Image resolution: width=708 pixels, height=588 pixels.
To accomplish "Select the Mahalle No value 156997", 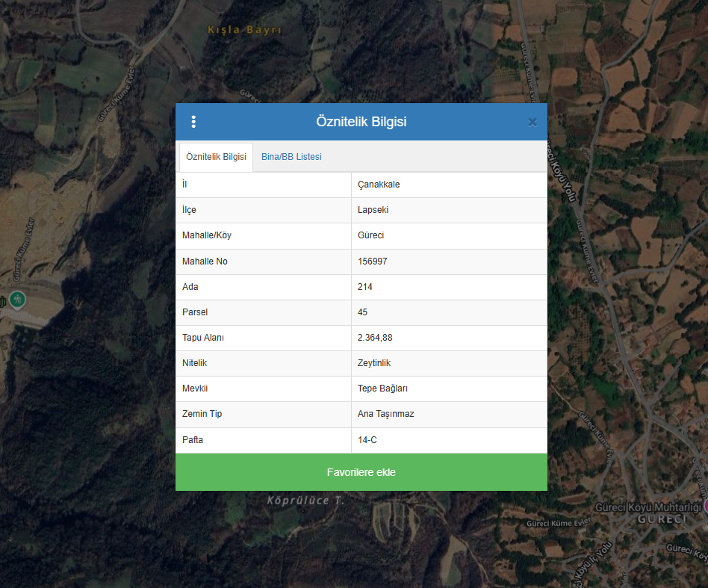I will pyautogui.click(x=373, y=261).
